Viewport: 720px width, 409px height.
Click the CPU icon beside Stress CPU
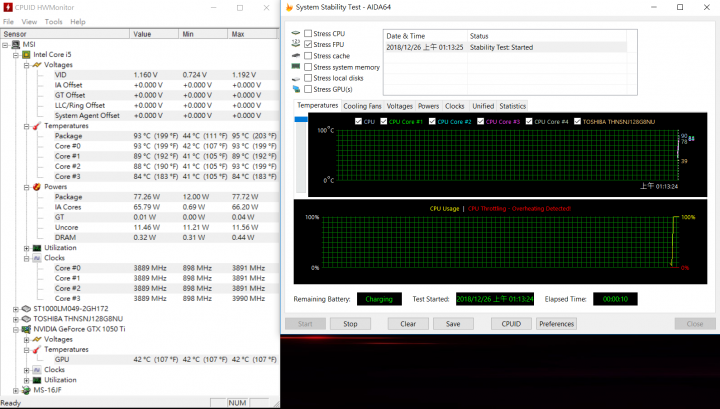(296, 33)
